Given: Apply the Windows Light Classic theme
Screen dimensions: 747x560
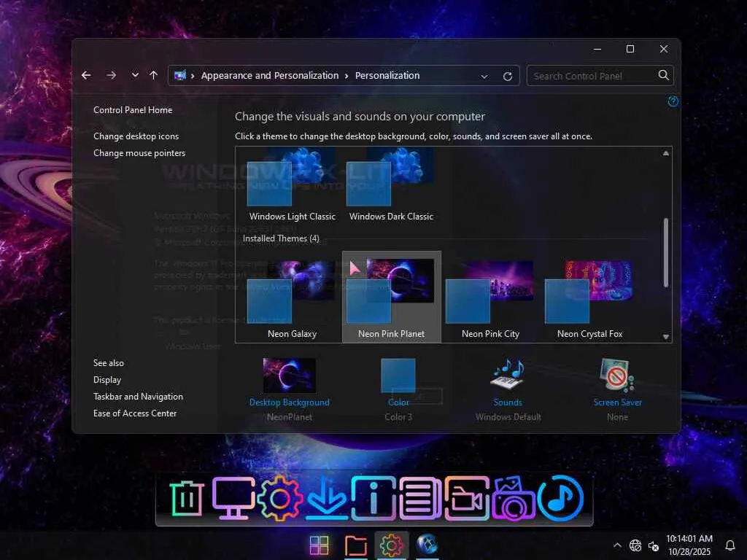Looking at the screenshot, I should (293, 184).
